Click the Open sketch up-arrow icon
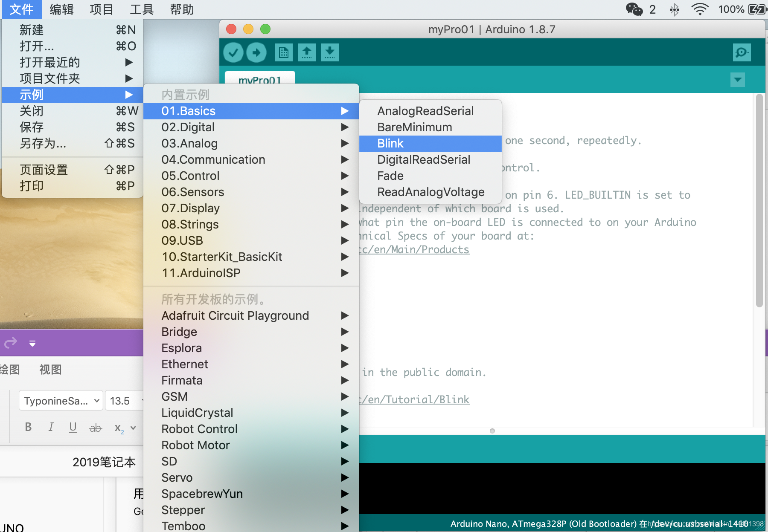Viewport: 768px width, 532px height. click(307, 52)
